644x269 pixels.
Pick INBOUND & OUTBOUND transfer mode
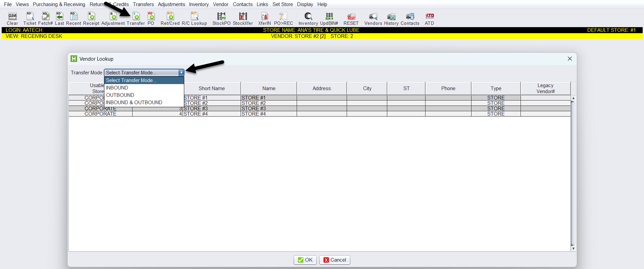pos(134,103)
